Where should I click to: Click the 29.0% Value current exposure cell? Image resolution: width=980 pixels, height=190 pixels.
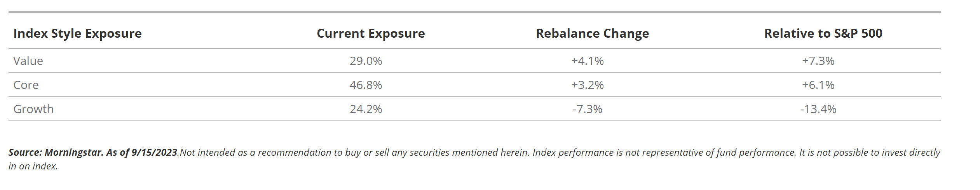tap(366, 61)
